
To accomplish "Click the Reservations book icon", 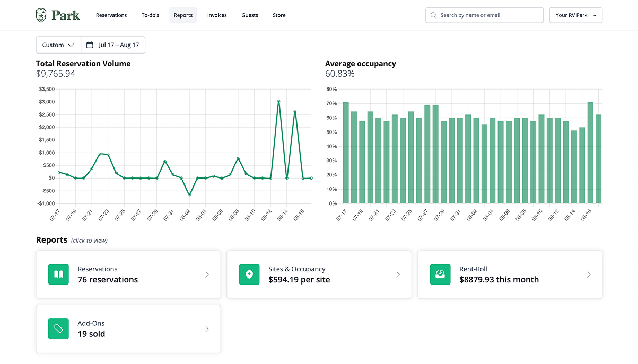I will pos(58,274).
